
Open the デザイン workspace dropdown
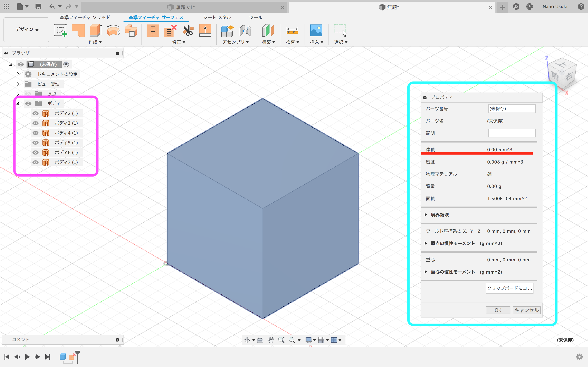27,30
